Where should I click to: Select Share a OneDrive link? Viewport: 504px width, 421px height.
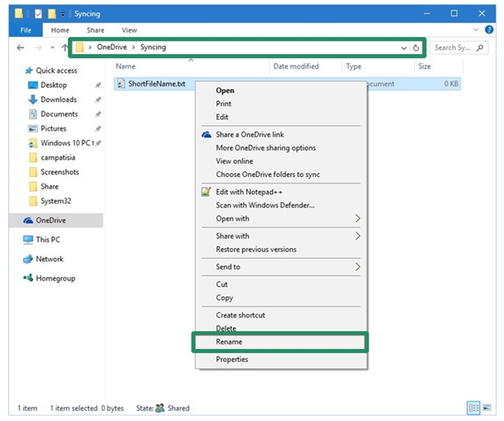(x=250, y=135)
